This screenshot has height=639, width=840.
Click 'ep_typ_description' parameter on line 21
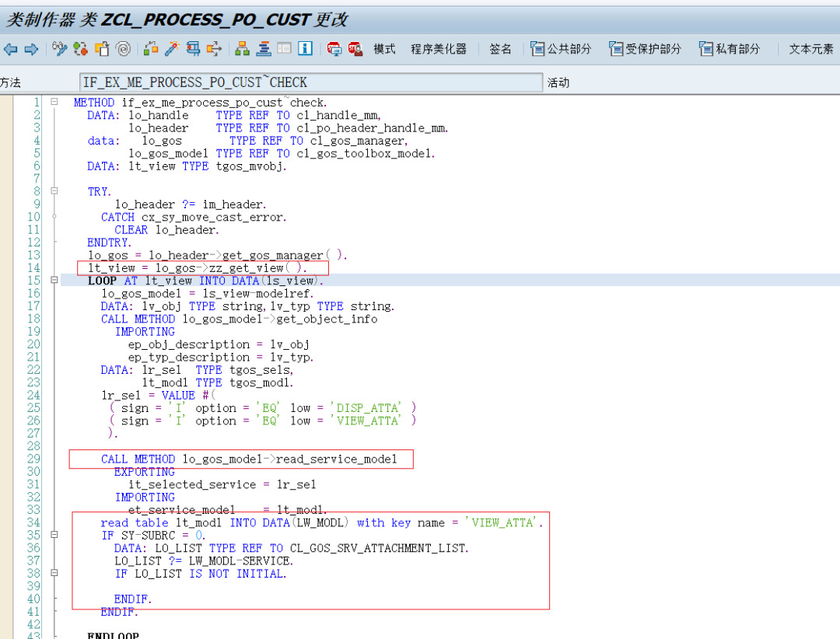pos(188,358)
